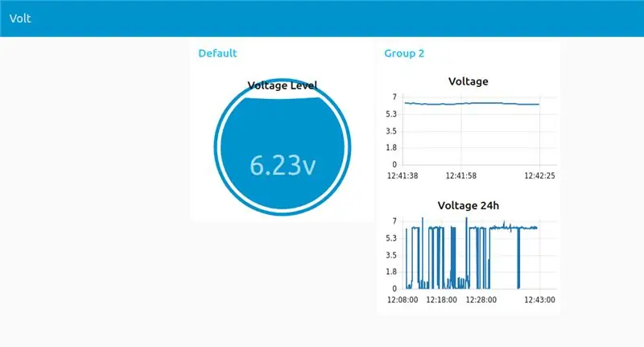Click the 12:18:00 time label
This screenshot has width=644, height=347.
click(441, 299)
